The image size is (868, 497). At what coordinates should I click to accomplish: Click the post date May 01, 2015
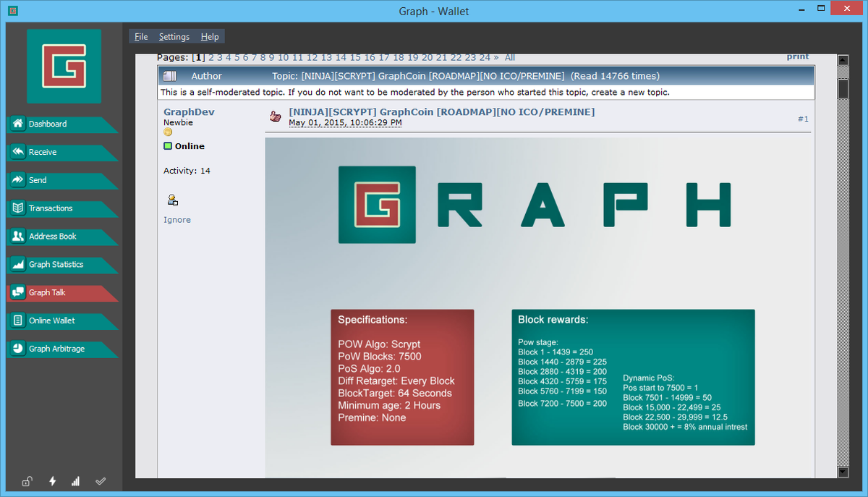coord(345,123)
